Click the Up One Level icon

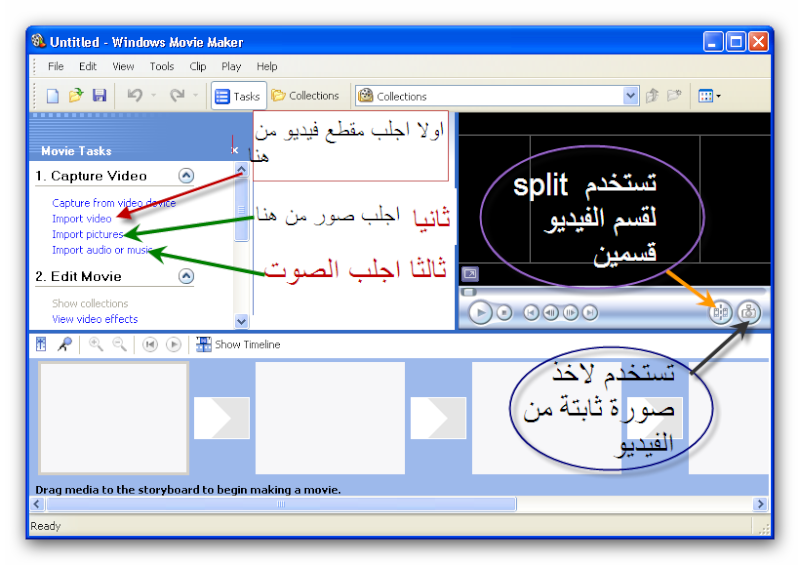point(652,95)
